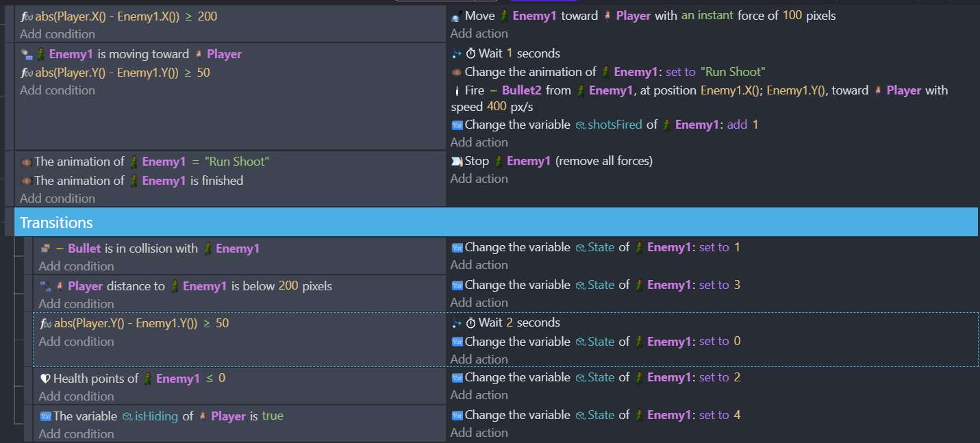980x443 pixels.
Task: Click the Fire Bullet2 action icon
Action: pos(457,90)
